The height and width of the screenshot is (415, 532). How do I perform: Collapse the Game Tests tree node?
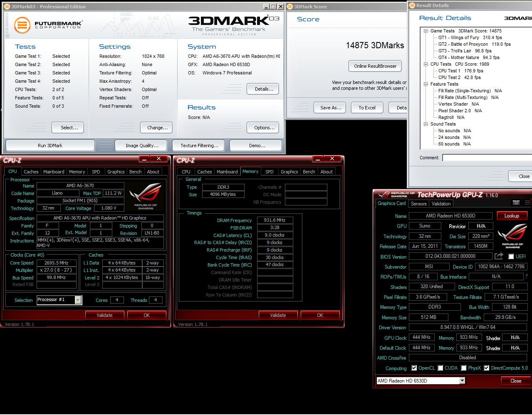point(426,31)
